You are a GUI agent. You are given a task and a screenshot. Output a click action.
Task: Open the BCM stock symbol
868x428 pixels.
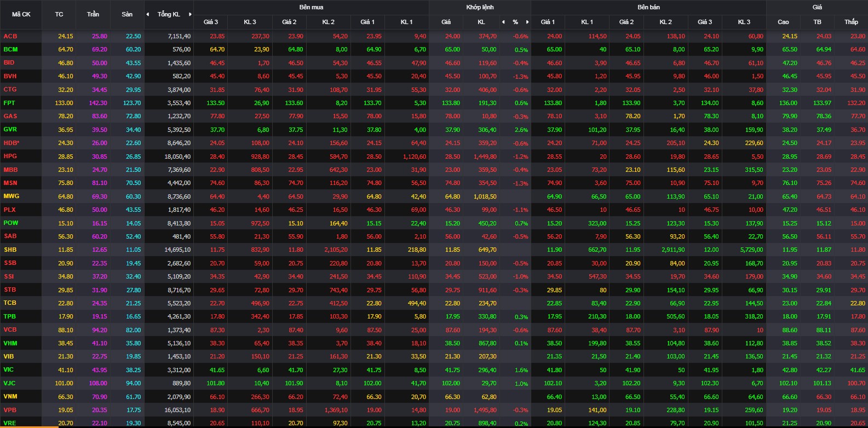tap(10, 49)
